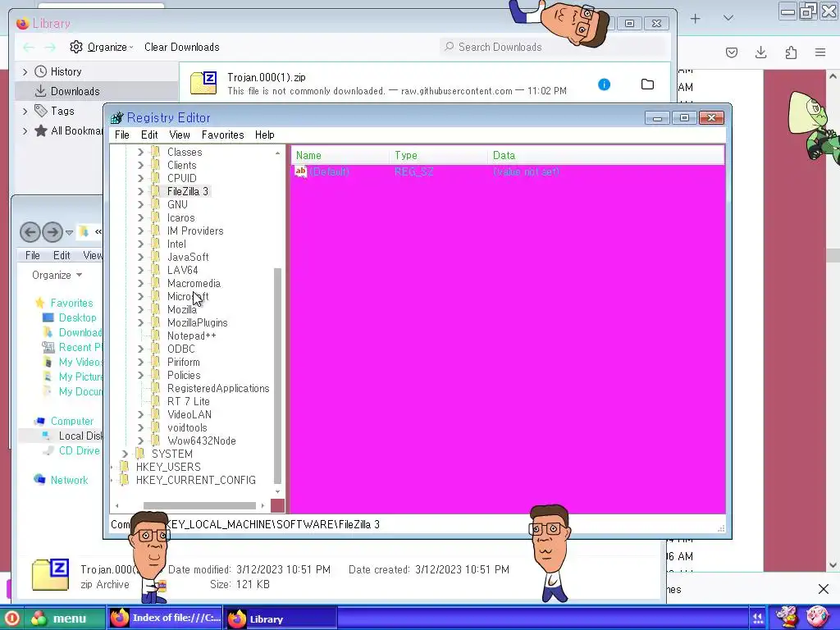This screenshot has width=840, height=630.
Task: Select the Notepad++ key folder icon
Action: (155, 336)
